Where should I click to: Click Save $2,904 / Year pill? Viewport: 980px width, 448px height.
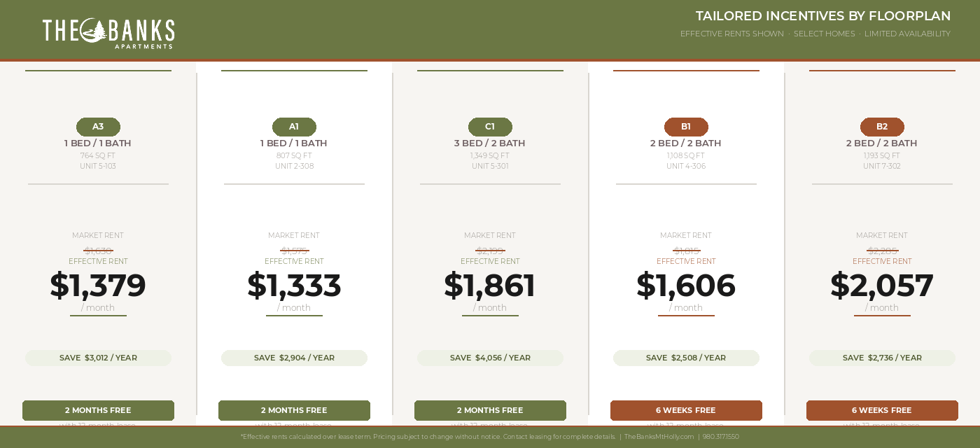coord(294,358)
